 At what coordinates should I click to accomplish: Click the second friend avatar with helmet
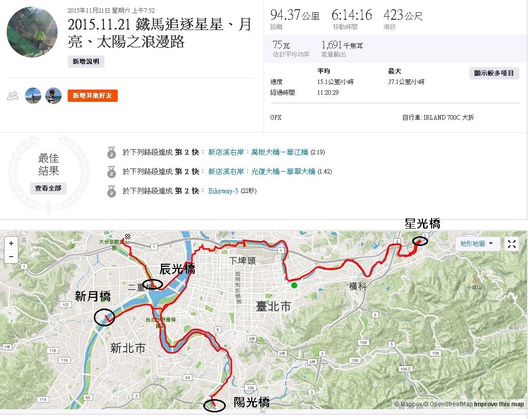[x=54, y=96]
